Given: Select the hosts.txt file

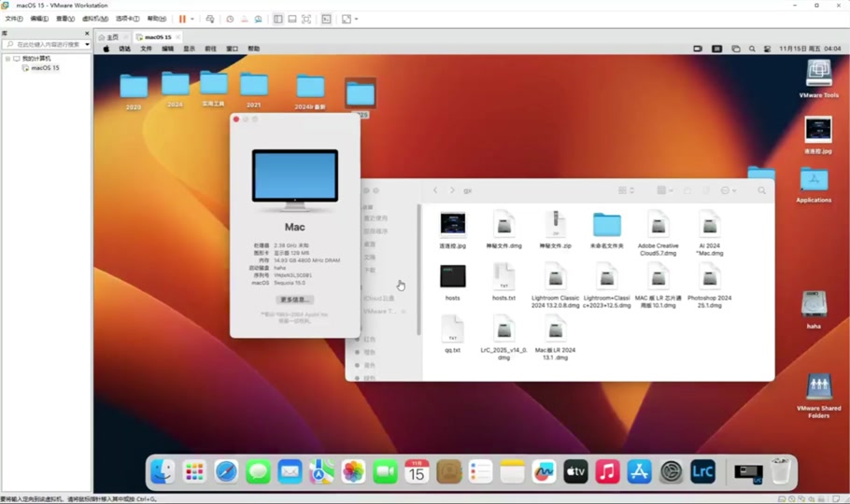Looking at the screenshot, I should tap(503, 281).
